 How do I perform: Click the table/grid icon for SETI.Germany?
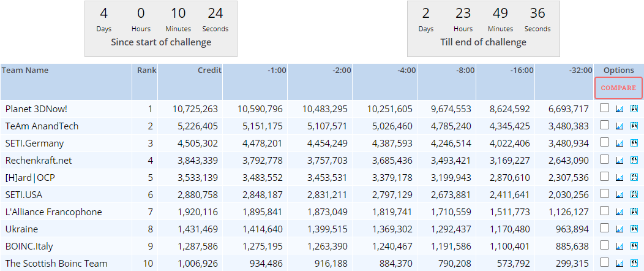click(634, 143)
